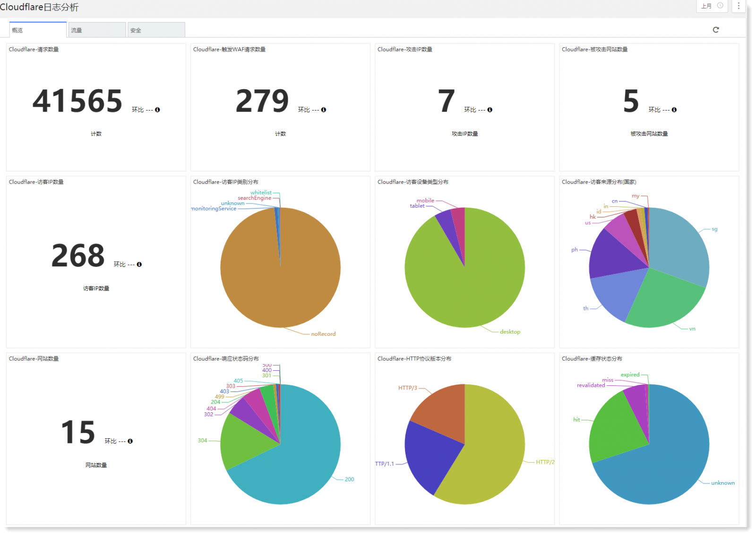Click info icon beside visitor IP count 268

click(139, 264)
